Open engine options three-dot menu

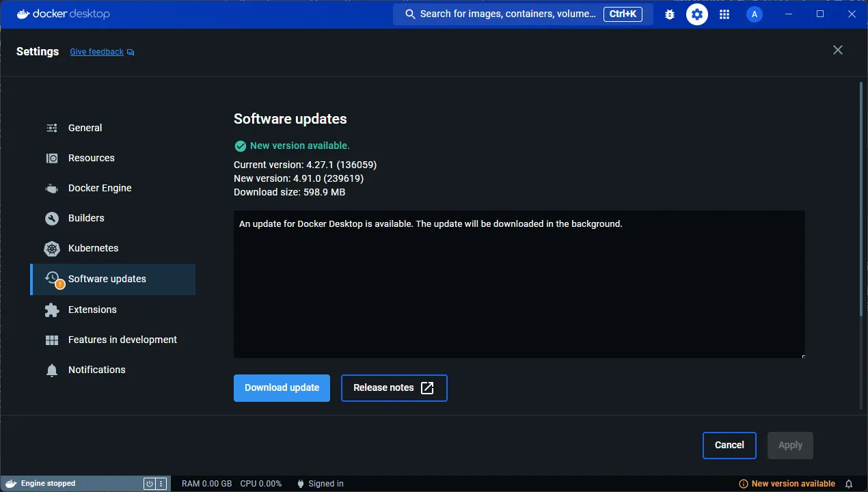(161, 483)
